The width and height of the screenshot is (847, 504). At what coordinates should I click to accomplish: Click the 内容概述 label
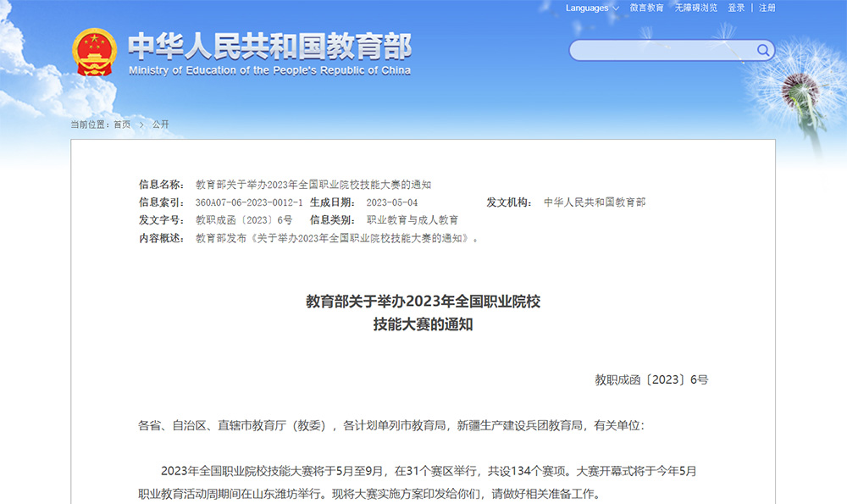click(162, 238)
